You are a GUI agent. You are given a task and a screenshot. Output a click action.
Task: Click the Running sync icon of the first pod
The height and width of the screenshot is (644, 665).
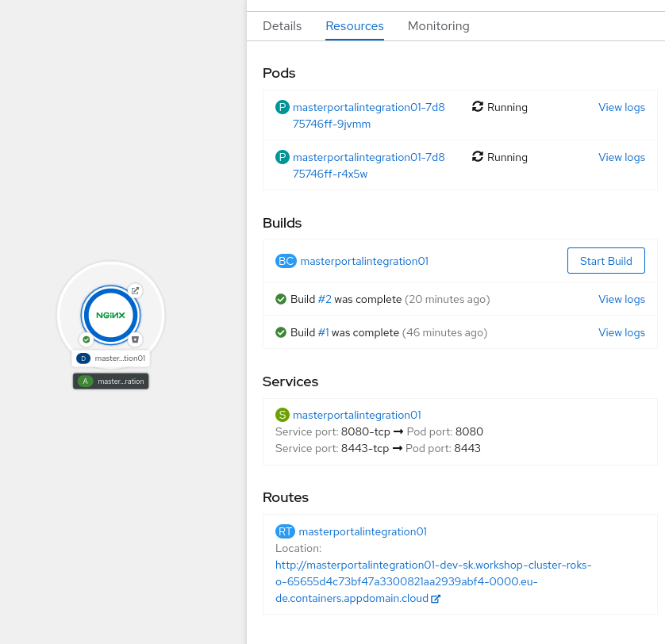(476, 107)
